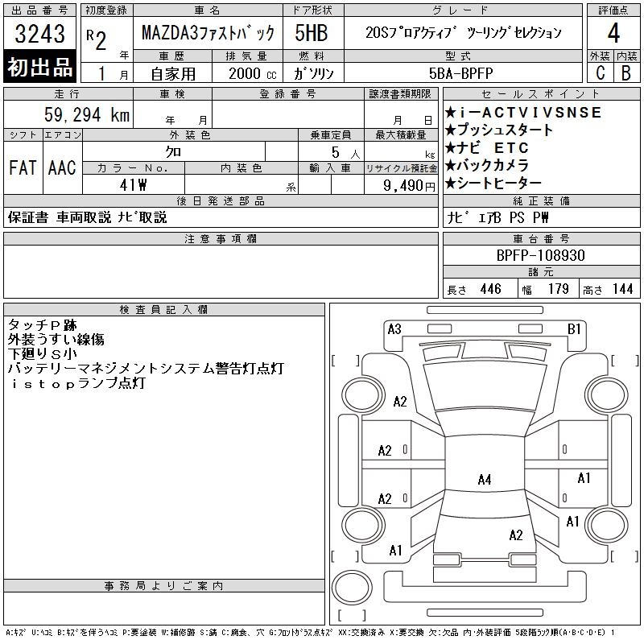Select the sales point シートヒーター
Viewport: 644px width, 644px height.
(x=493, y=184)
